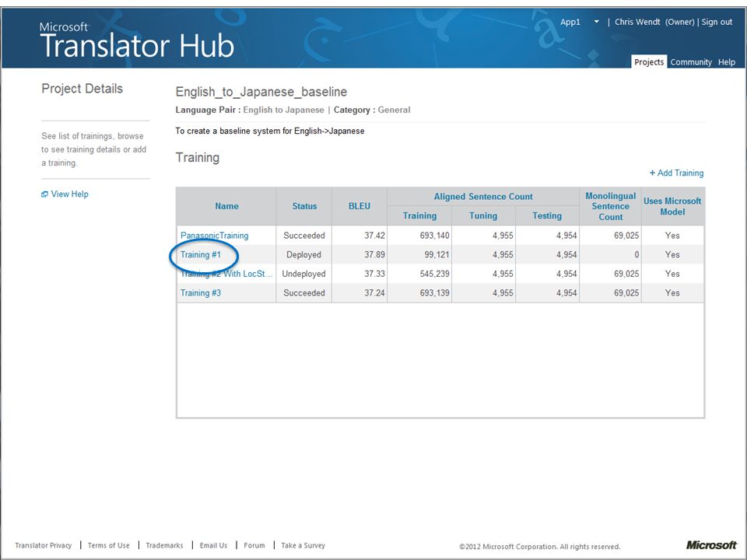The width and height of the screenshot is (747, 560).
Task: Sort by the BLEU column header
Action: [359, 206]
